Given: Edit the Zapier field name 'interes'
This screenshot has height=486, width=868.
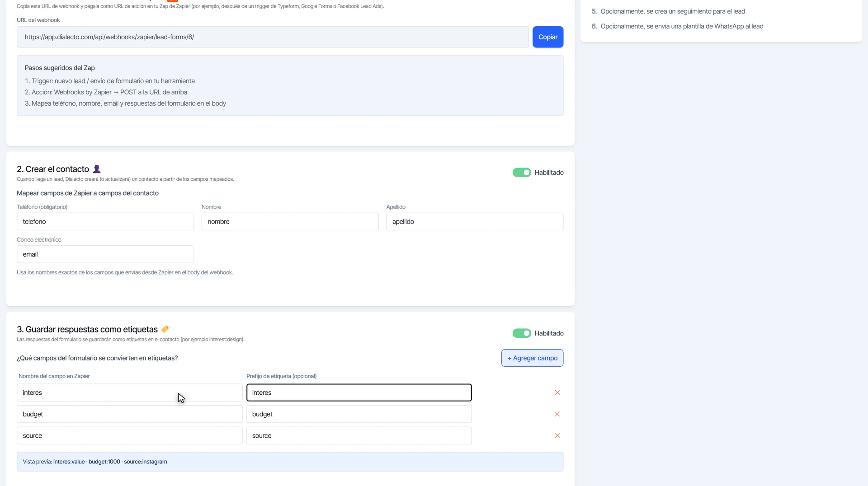Looking at the screenshot, I should pyautogui.click(x=130, y=393).
